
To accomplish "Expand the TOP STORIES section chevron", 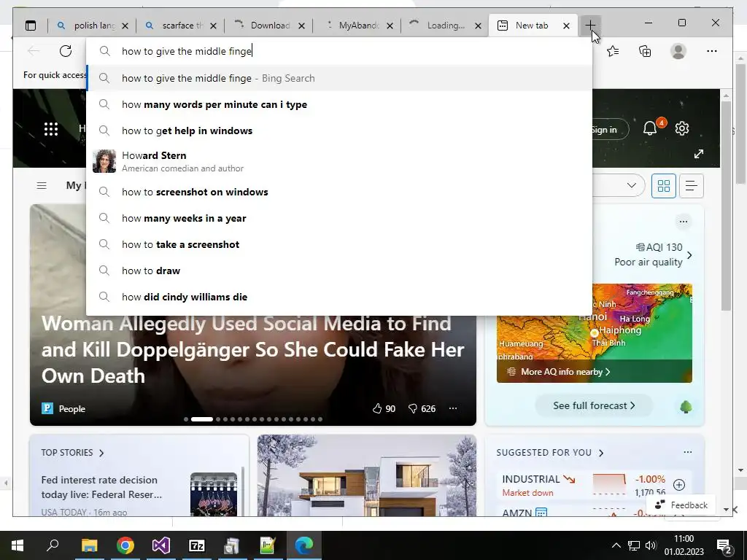I will coord(101,453).
